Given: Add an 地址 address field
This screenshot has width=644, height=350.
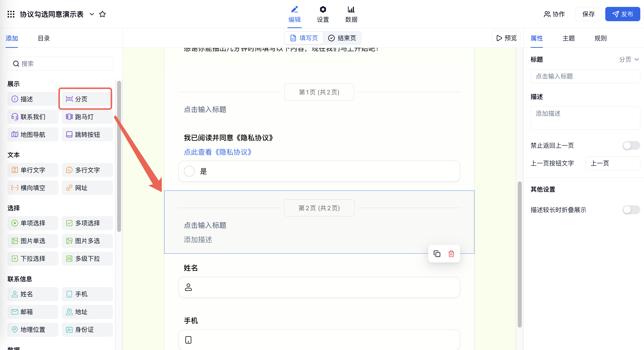Looking at the screenshot, I should (87, 312).
